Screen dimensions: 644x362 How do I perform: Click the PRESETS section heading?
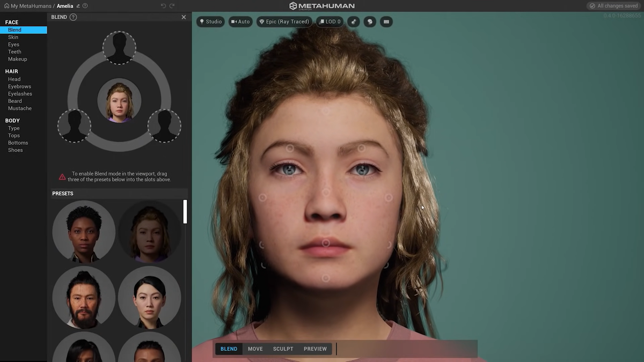coord(63,194)
